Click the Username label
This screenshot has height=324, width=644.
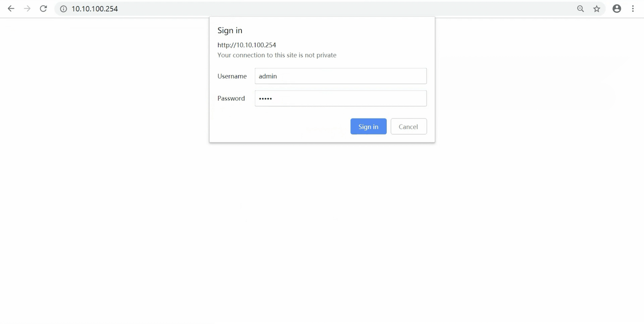pyautogui.click(x=232, y=76)
